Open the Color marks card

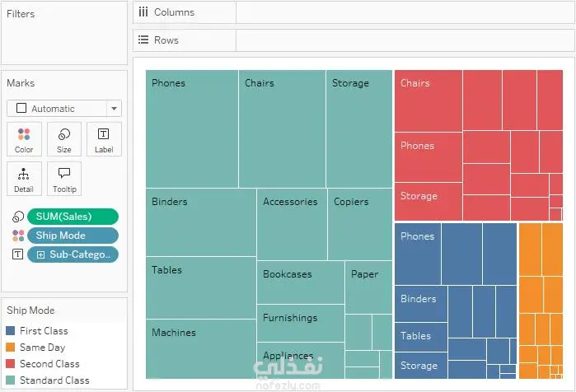[24, 139]
